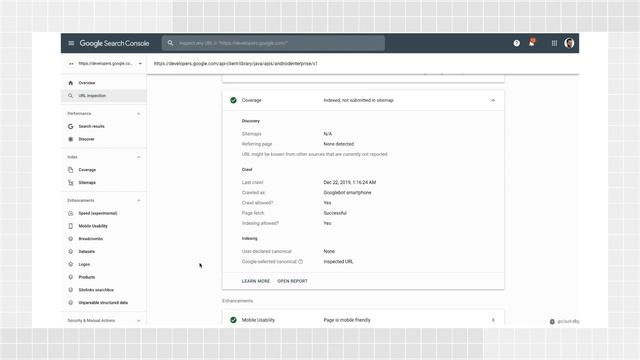Click the Search results Google icon
The width and height of the screenshot is (640, 360).
[x=71, y=127]
